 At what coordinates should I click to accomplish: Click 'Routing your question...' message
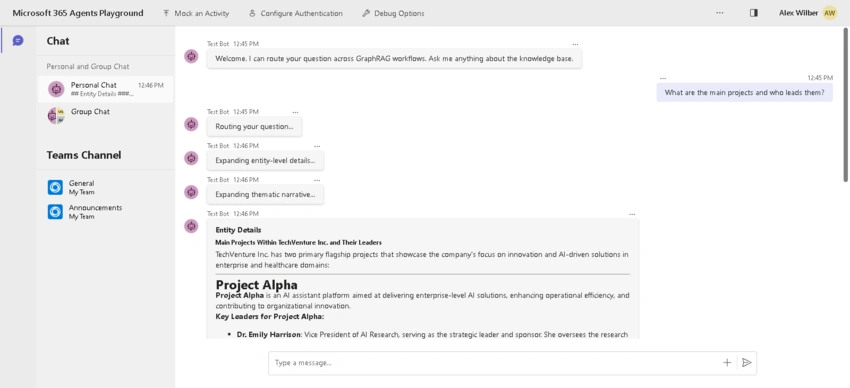[254, 127]
